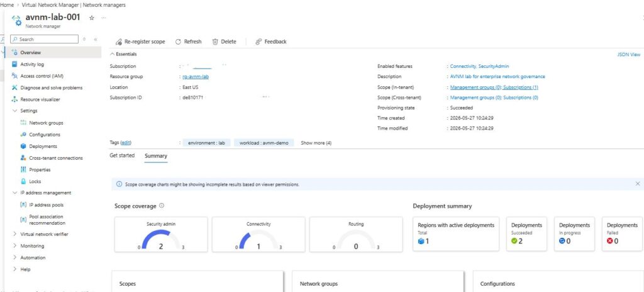This screenshot has width=644, height=292.
Task: Click the Tags edit link
Action: click(x=125, y=143)
